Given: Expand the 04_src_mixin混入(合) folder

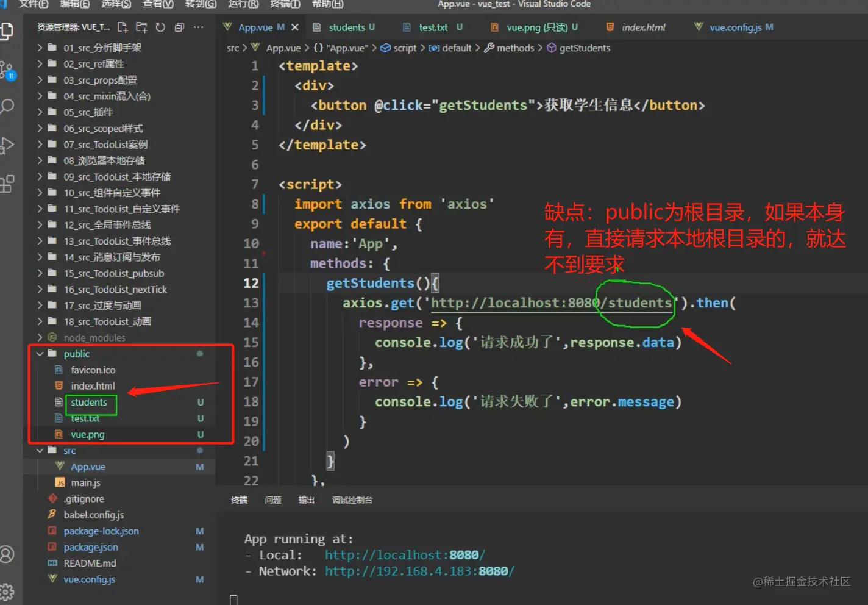Looking at the screenshot, I should pos(119,96).
